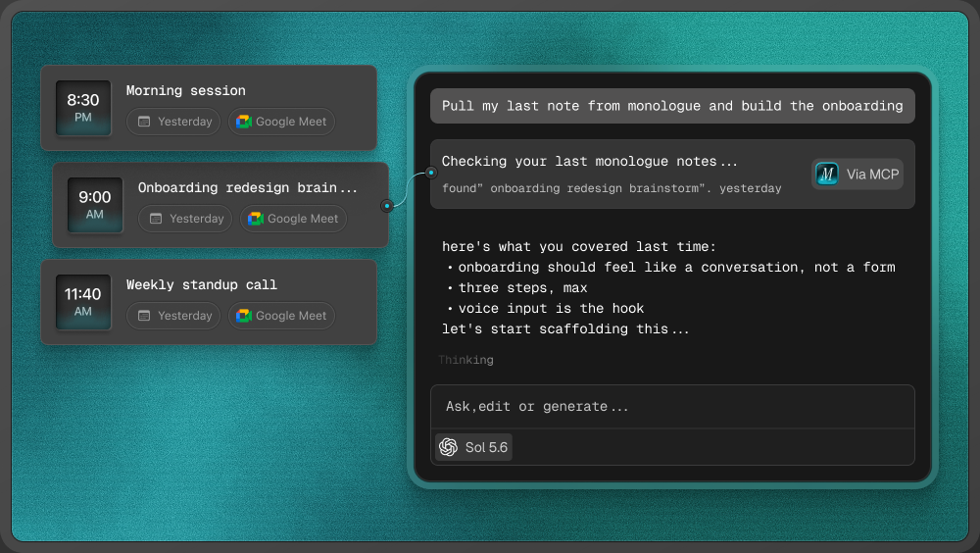
Task: Focus the 'Ask, edit or generate...' input
Action: click(x=672, y=407)
